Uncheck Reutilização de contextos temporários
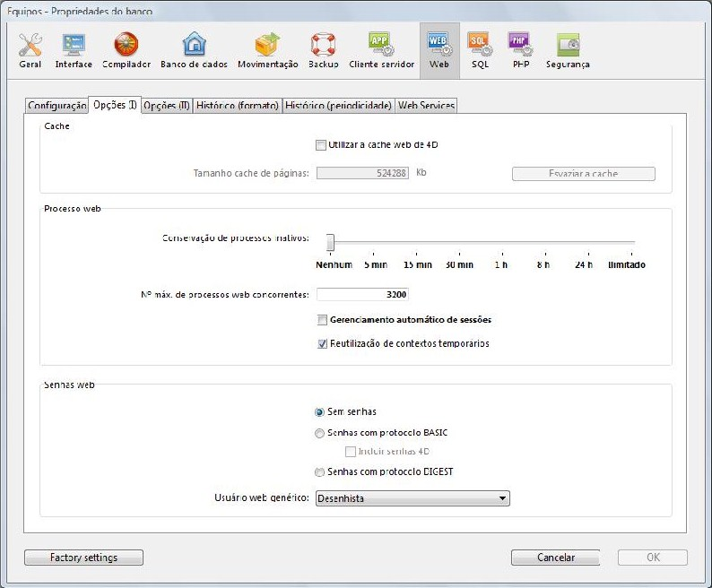The width and height of the screenshot is (712, 588). [323, 344]
